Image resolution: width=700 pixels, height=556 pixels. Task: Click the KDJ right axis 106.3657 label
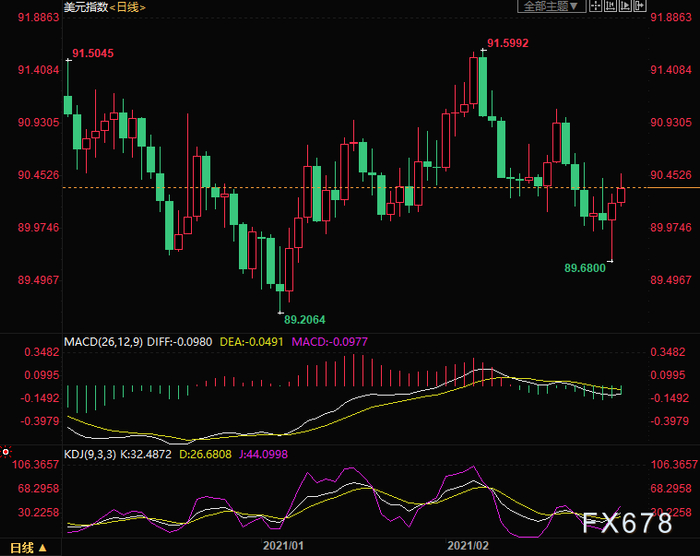[x=674, y=465]
